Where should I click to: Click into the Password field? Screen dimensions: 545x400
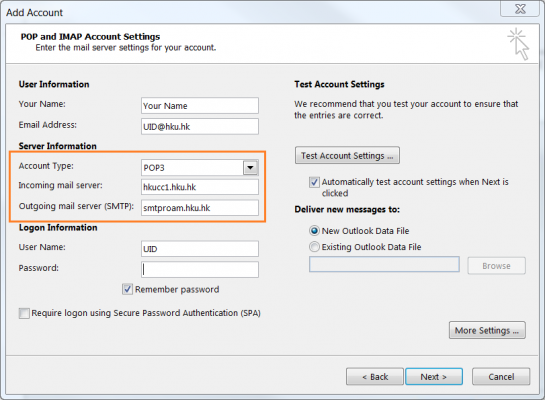click(x=200, y=270)
